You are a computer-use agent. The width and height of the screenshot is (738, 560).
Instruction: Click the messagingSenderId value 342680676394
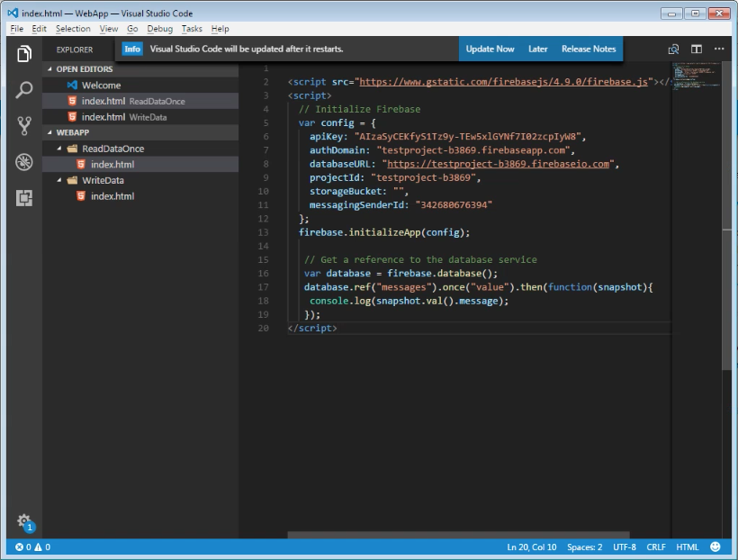(x=454, y=205)
